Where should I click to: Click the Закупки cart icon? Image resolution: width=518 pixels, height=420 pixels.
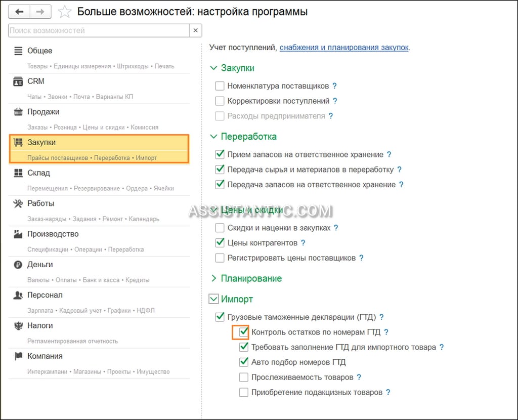[x=18, y=142]
